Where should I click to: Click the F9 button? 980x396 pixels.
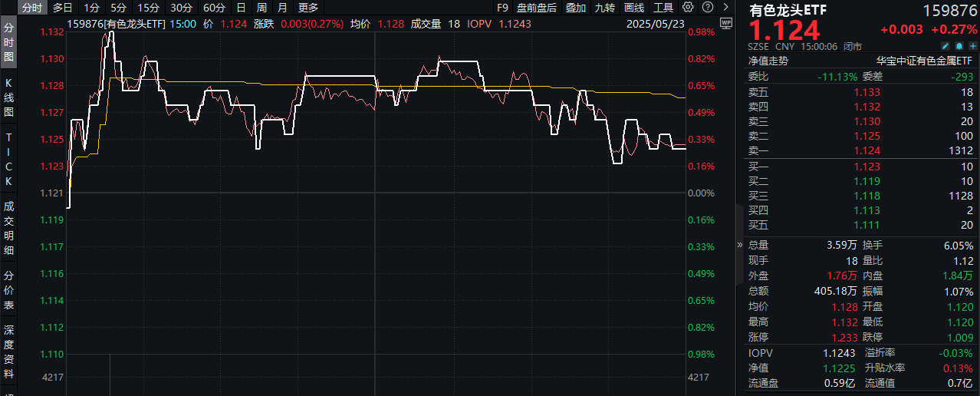tap(502, 8)
